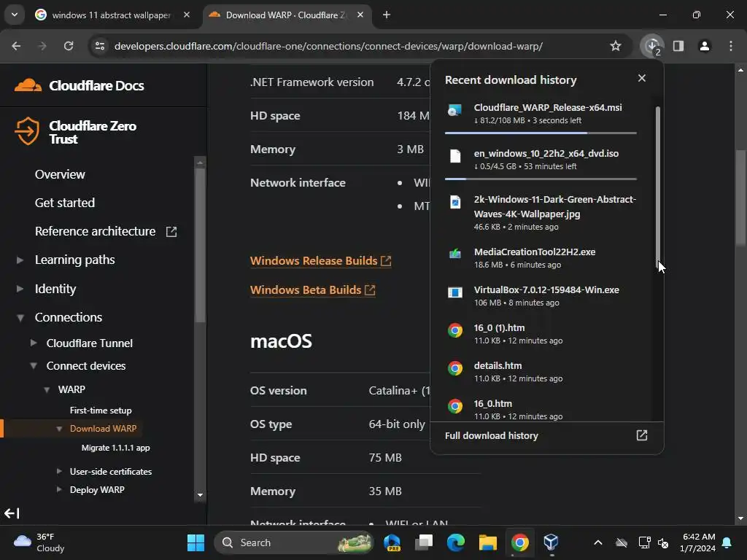Screen dimensions: 747x560
Task: Expand Learning paths section
Action: pos(20,260)
